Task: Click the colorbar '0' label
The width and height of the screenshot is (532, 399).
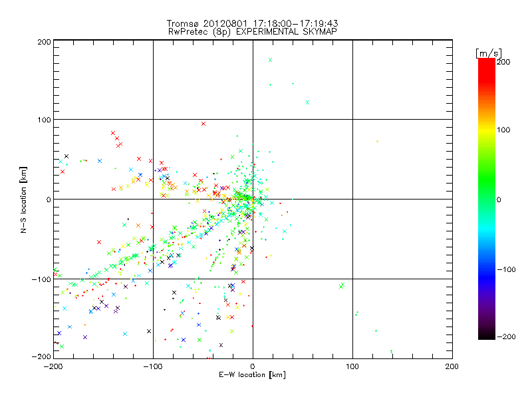Action: pos(499,199)
